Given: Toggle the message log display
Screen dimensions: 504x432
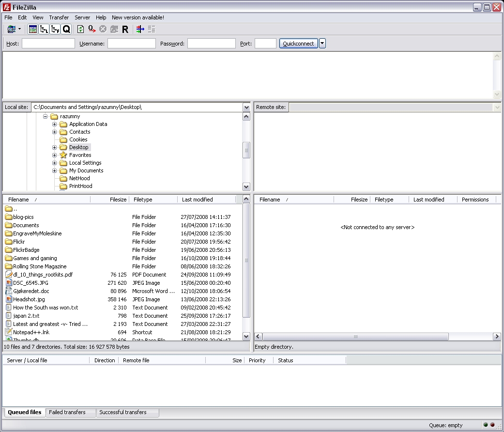Looking at the screenshot, I should coord(32,29).
